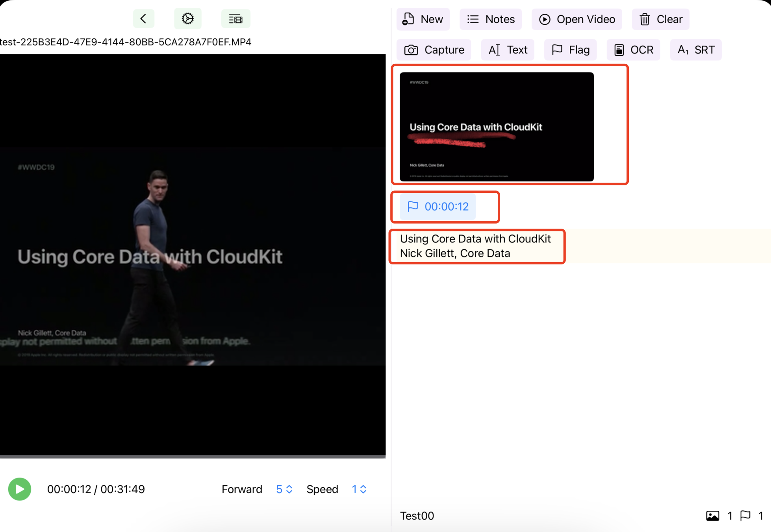Select the Test00 note title
The height and width of the screenshot is (532, 771).
417,516
